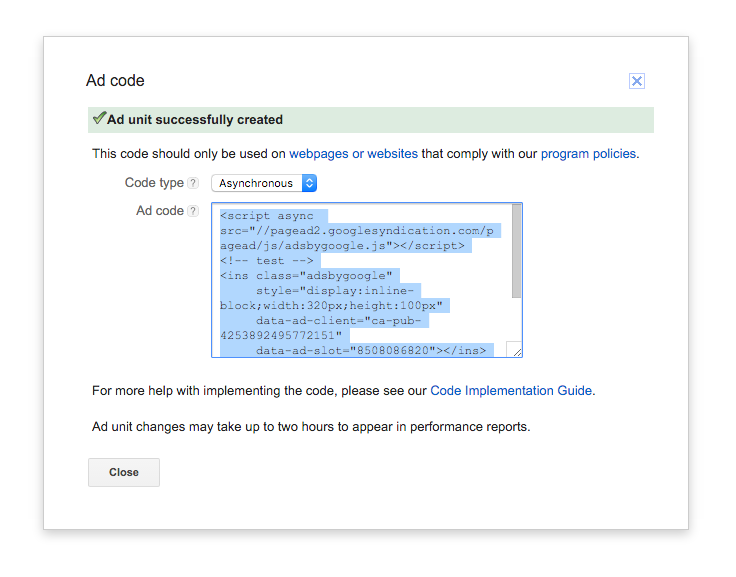The image size is (736, 577).
Task: Click the Close button
Action: point(124,472)
